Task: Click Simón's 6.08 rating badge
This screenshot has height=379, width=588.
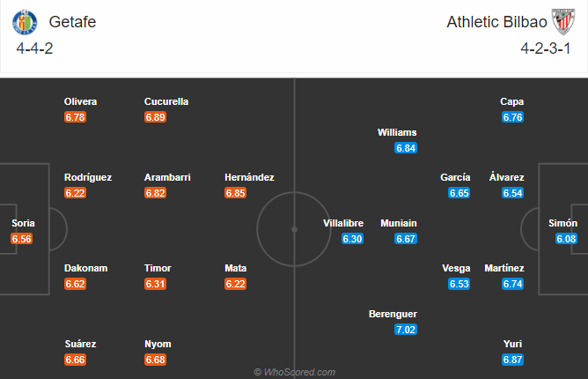Action: tap(566, 239)
